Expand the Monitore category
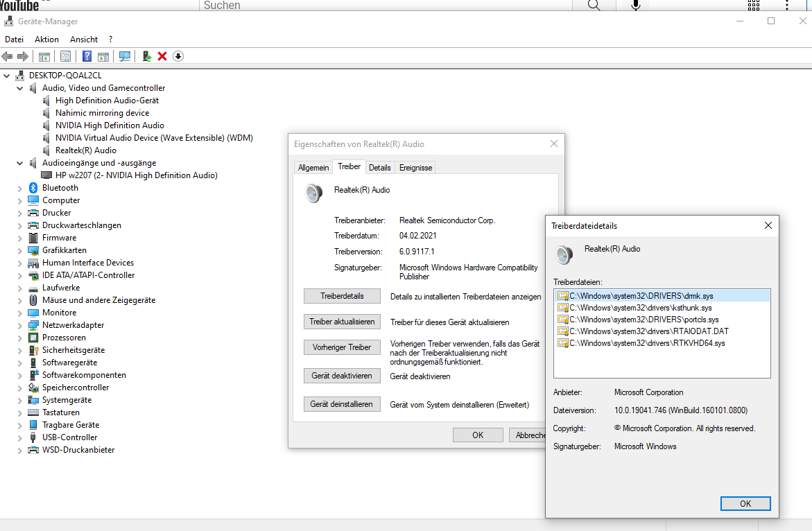This screenshot has width=812, height=531. coord(19,313)
